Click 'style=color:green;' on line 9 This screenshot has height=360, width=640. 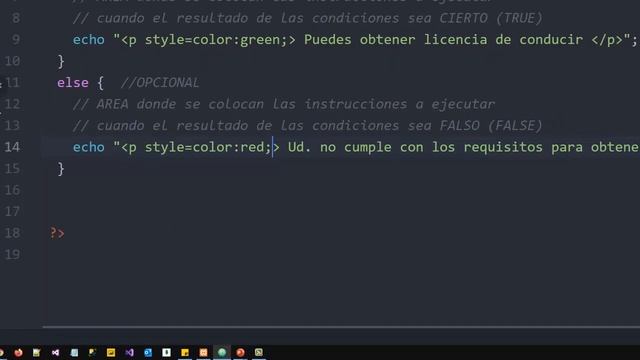216,40
